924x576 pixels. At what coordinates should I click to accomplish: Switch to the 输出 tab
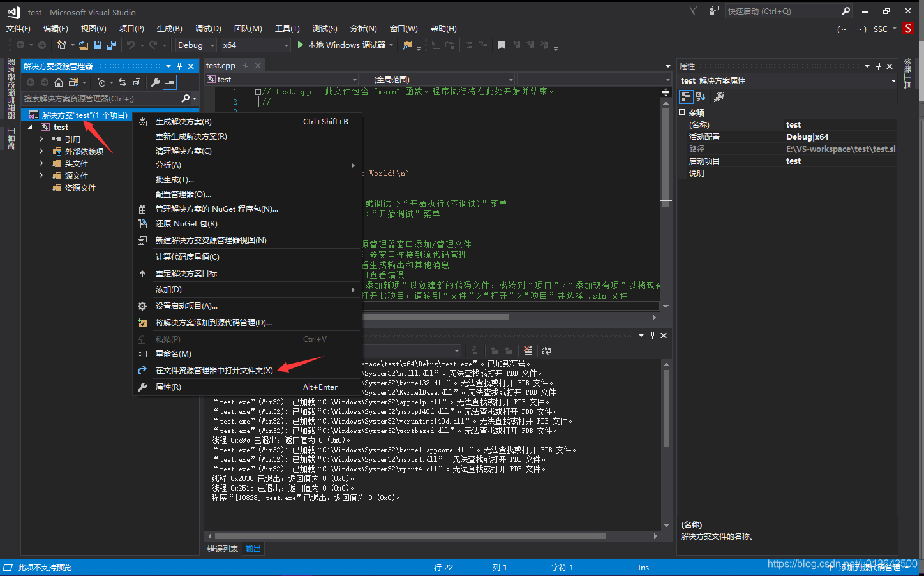[253, 549]
